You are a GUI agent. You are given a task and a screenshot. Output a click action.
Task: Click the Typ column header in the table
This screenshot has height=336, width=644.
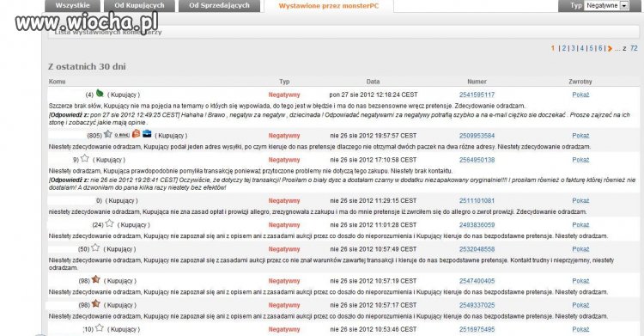284,82
